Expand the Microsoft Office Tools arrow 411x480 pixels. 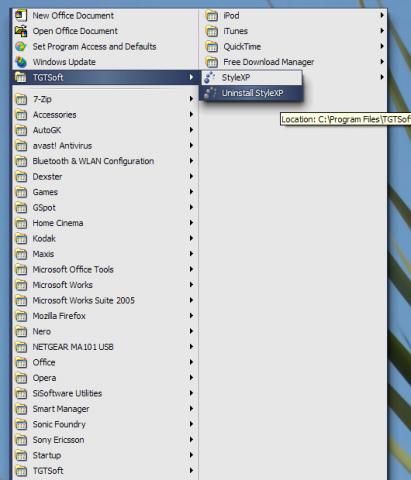tap(191, 269)
